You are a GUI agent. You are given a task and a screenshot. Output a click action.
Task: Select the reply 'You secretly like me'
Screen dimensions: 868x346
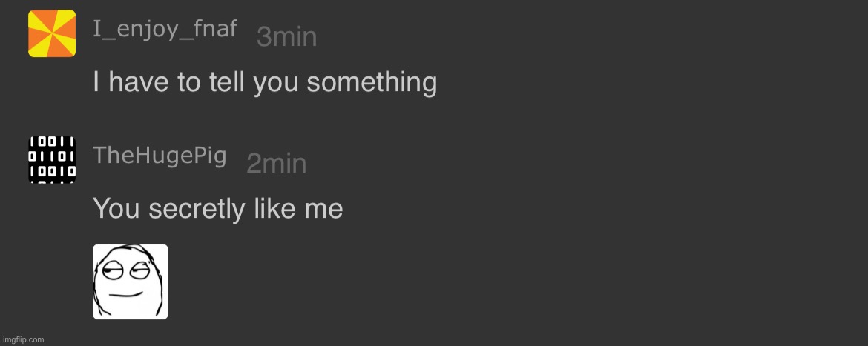(217, 210)
